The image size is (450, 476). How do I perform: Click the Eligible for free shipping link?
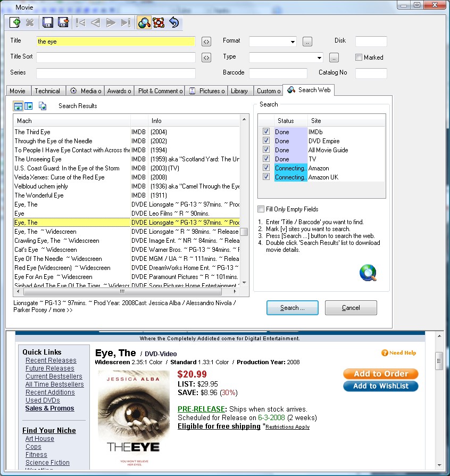219,426
